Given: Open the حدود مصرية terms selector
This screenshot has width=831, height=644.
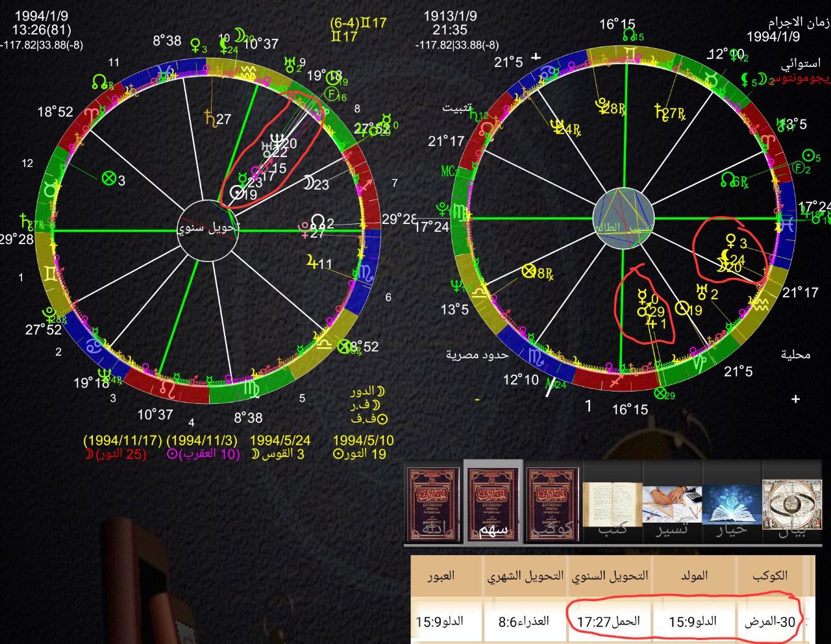Looking at the screenshot, I should pyautogui.click(x=477, y=355).
